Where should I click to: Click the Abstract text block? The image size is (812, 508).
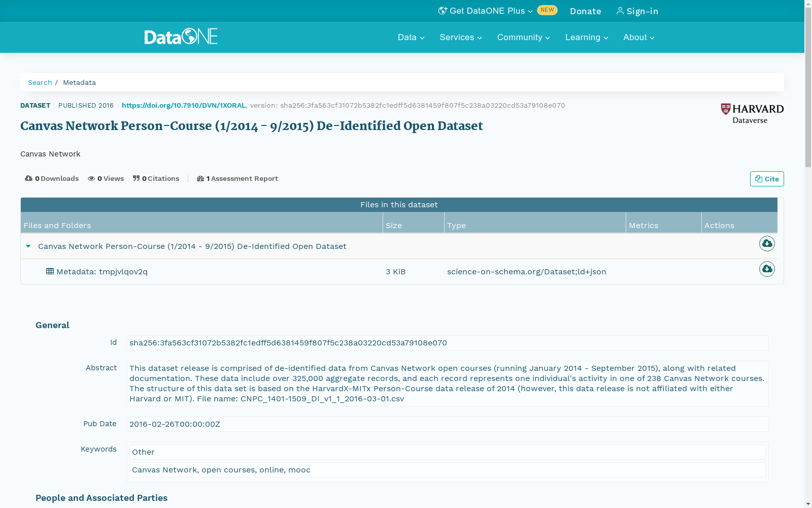[448, 384]
